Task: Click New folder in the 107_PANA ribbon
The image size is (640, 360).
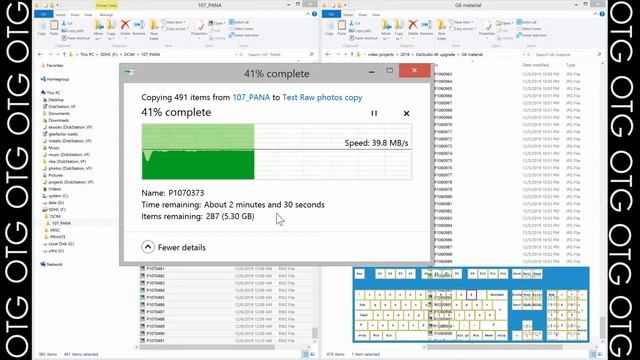Action: (154, 30)
